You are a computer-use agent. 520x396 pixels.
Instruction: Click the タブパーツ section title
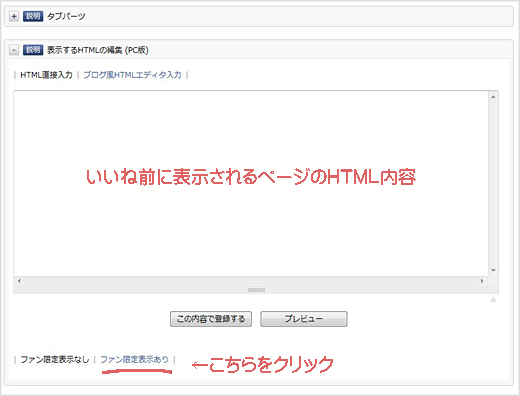point(66,16)
